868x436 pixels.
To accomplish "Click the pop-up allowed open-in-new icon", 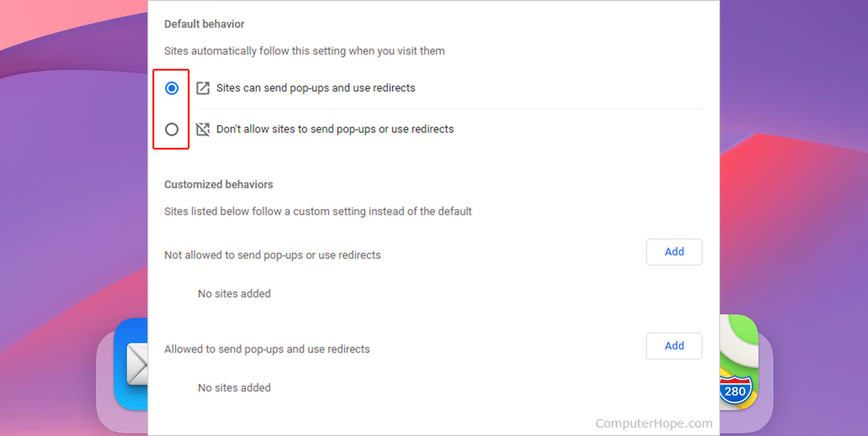I will click(203, 88).
